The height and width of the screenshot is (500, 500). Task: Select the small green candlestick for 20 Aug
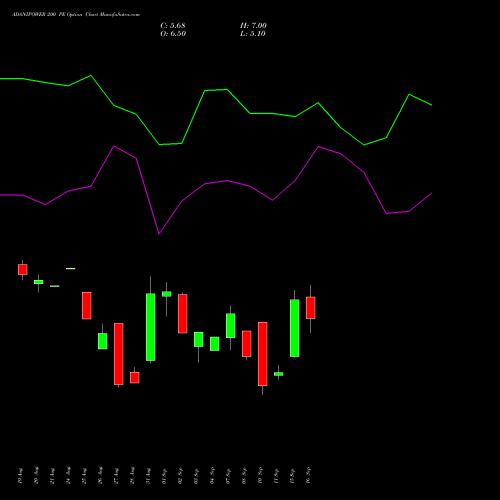[x=39, y=282]
